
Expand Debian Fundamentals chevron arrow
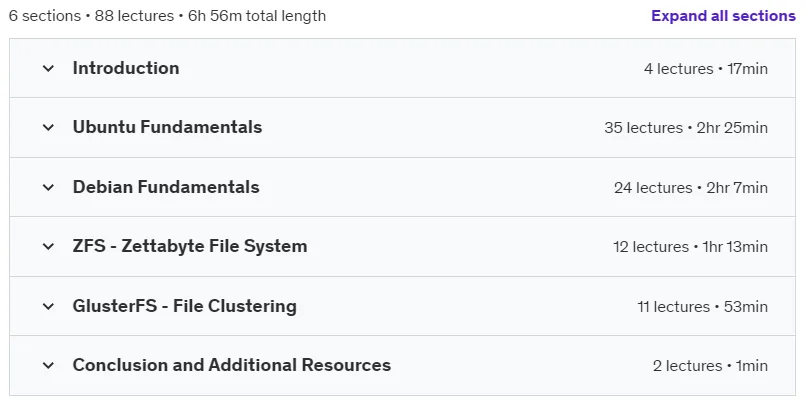pos(48,187)
